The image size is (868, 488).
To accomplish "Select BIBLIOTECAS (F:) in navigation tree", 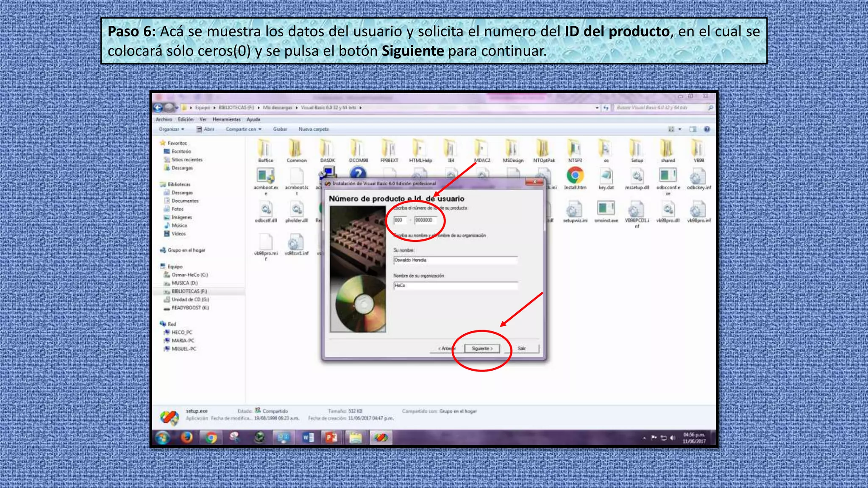I will point(189,291).
